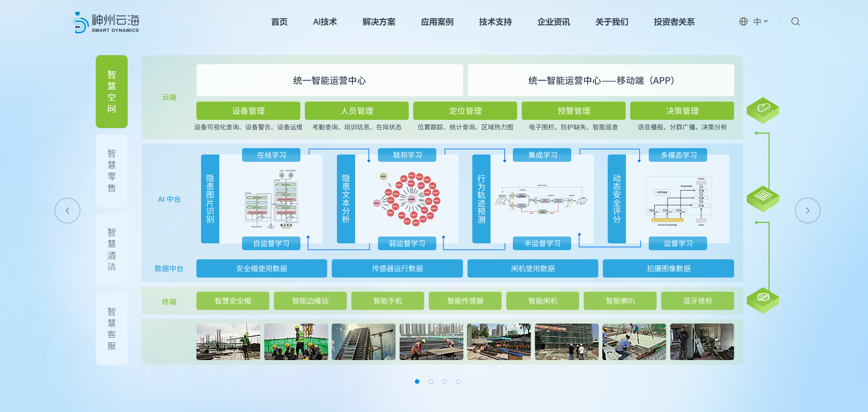
Task: Open the AI技术 menu item
Action: coord(325,22)
